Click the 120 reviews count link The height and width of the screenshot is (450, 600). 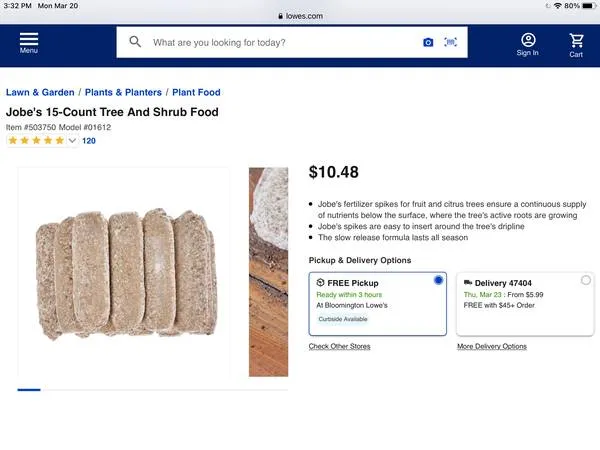89,141
